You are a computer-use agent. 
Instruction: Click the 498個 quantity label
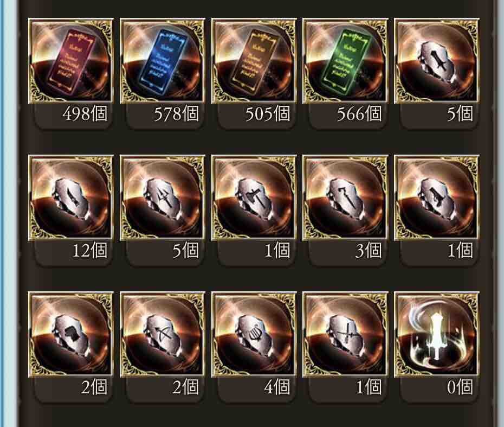[x=85, y=113]
